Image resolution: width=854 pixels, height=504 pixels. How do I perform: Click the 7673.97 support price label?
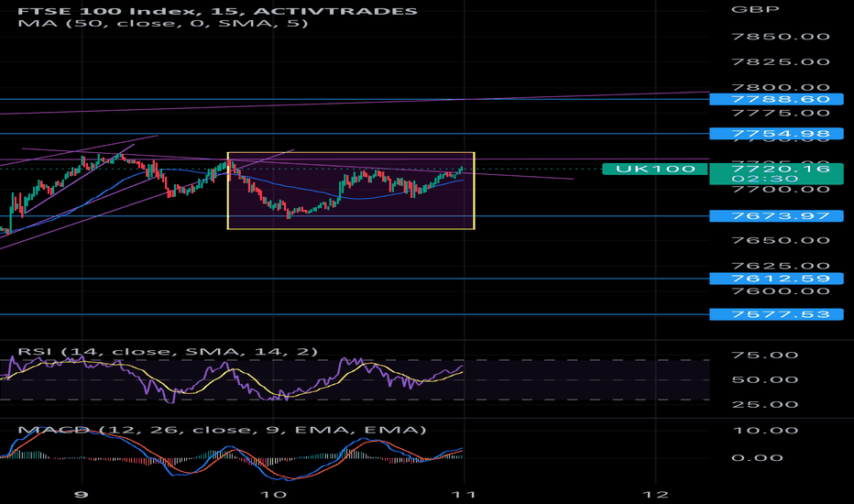[x=777, y=215]
